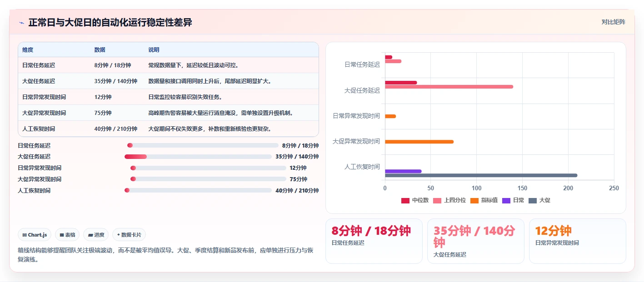Screen dimensions: 644x282
Task: Click the red 中位数 bar for 大促任务延迟
Action: [401, 83]
